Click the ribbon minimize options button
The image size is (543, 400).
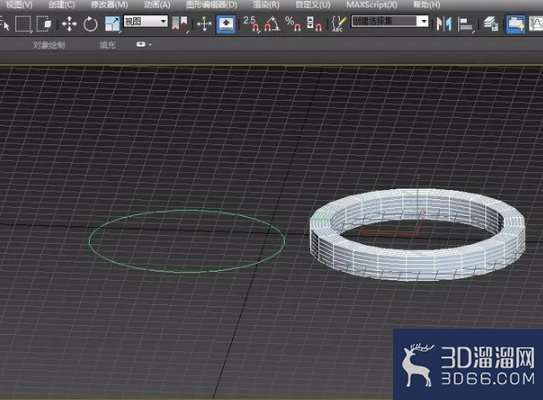tap(141, 44)
